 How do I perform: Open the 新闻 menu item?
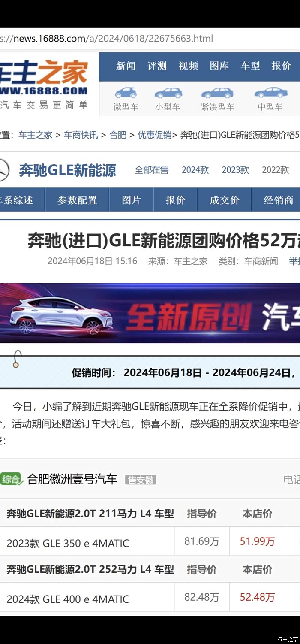click(126, 66)
